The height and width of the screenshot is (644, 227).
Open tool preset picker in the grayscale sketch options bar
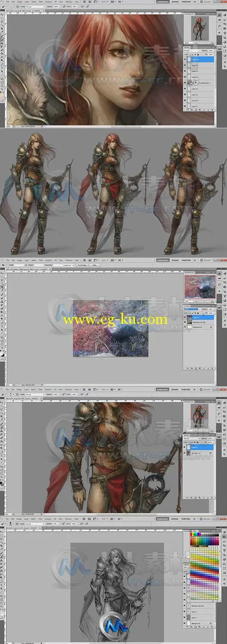click(x=4, y=523)
